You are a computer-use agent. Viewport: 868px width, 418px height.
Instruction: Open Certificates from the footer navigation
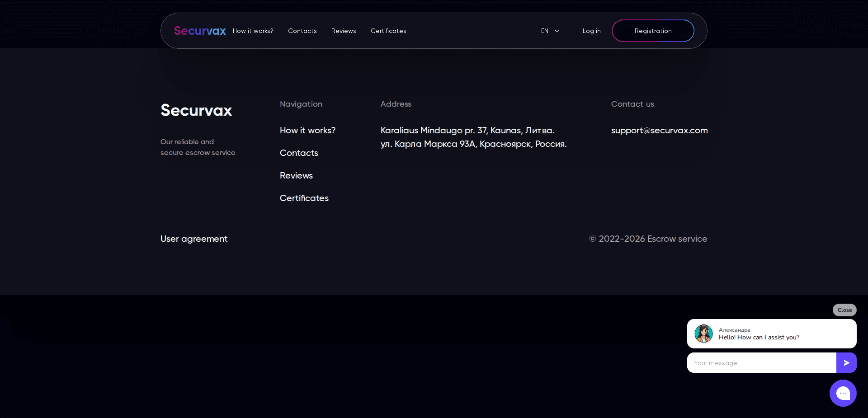[x=304, y=198]
